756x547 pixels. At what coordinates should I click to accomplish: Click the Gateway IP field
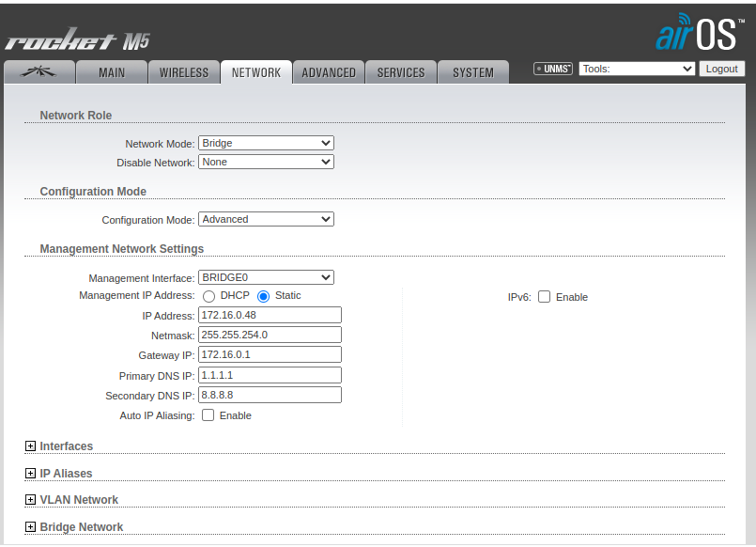270,354
